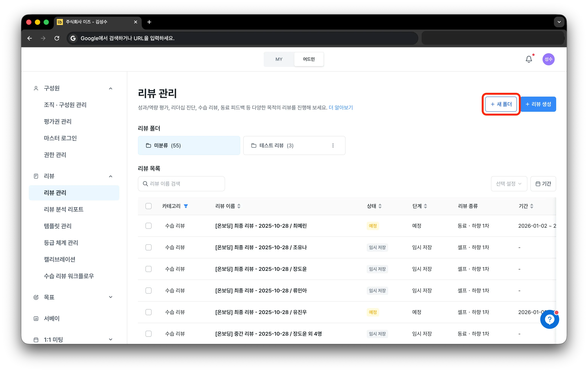Open the 성수 profile avatar
Screen dimensions: 588x372
click(x=548, y=59)
